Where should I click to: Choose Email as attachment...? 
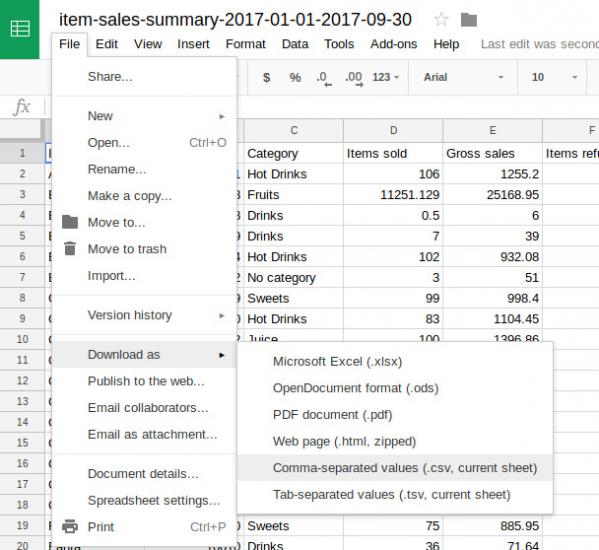144,435
